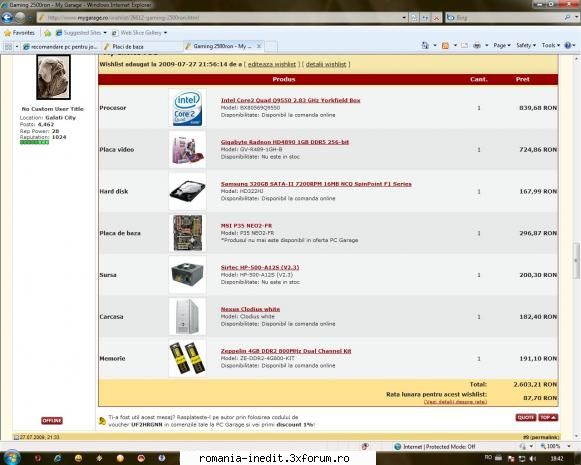
Task: Click the red QUOTE button
Action: [525, 418]
